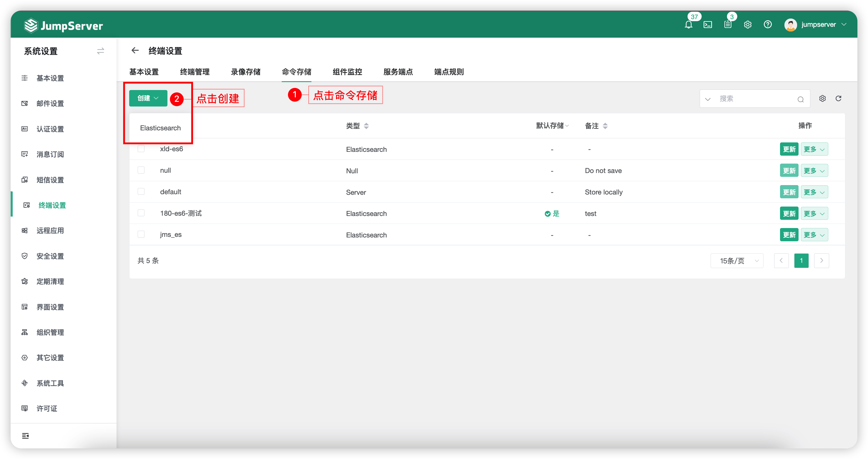Open the 15条/页 page size dropdown
Viewport: 868px width, 459px height.
[x=736, y=260]
